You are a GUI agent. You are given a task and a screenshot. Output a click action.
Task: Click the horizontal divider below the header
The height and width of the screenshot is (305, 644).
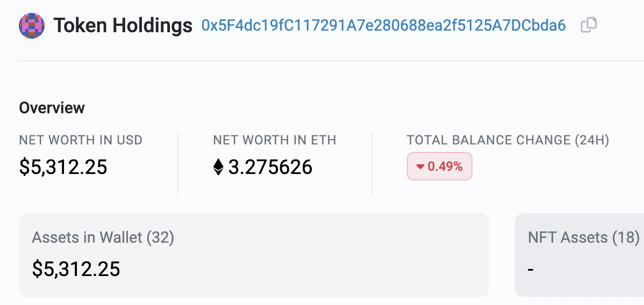[x=332, y=61]
